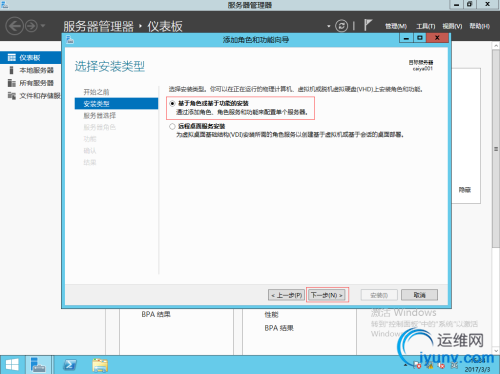Restore down the 服务器管理器 main window

(x=469, y=4)
